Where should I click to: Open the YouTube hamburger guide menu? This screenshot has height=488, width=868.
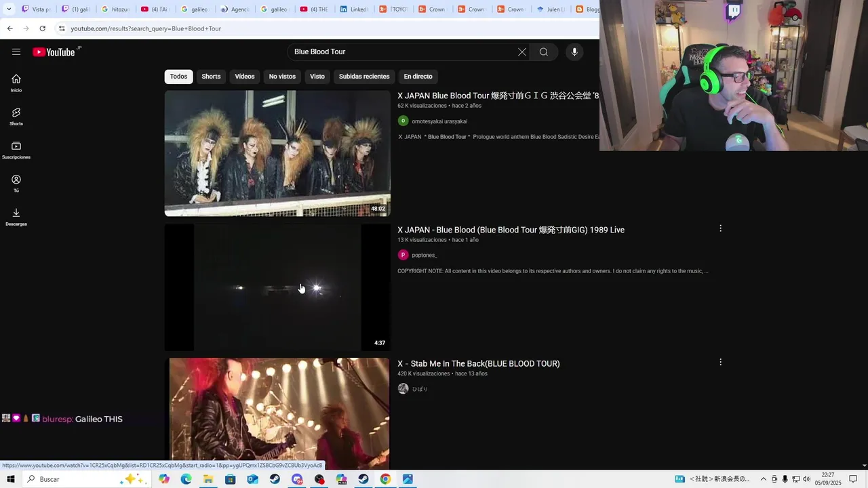(x=16, y=52)
